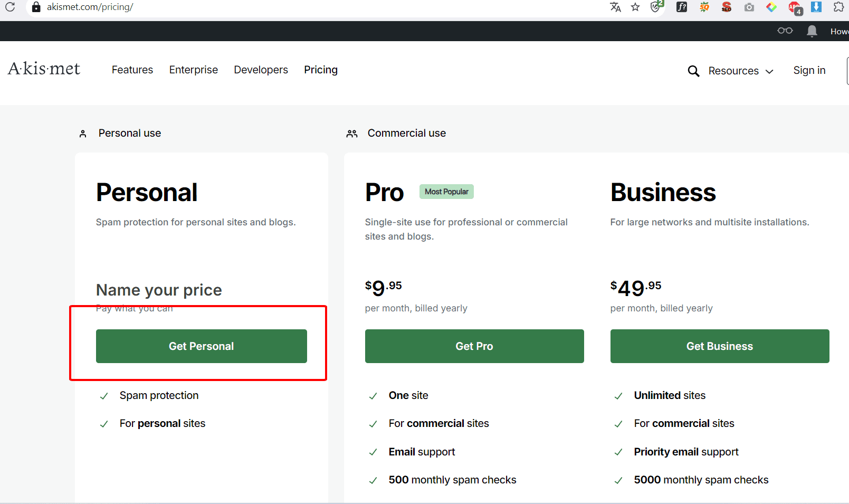Click the Priority email support feature
Screen dimensions: 849x504
[x=686, y=452]
